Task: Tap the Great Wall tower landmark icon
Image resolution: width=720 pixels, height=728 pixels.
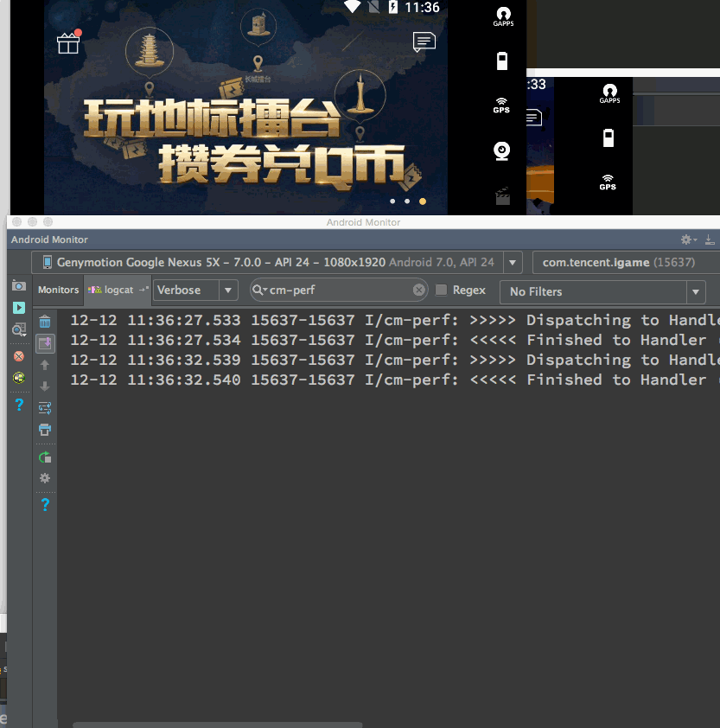Action: (258, 27)
